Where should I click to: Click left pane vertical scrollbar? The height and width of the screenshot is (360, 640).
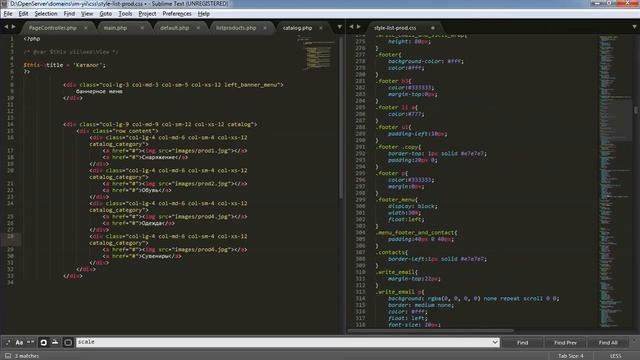coord(340,118)
